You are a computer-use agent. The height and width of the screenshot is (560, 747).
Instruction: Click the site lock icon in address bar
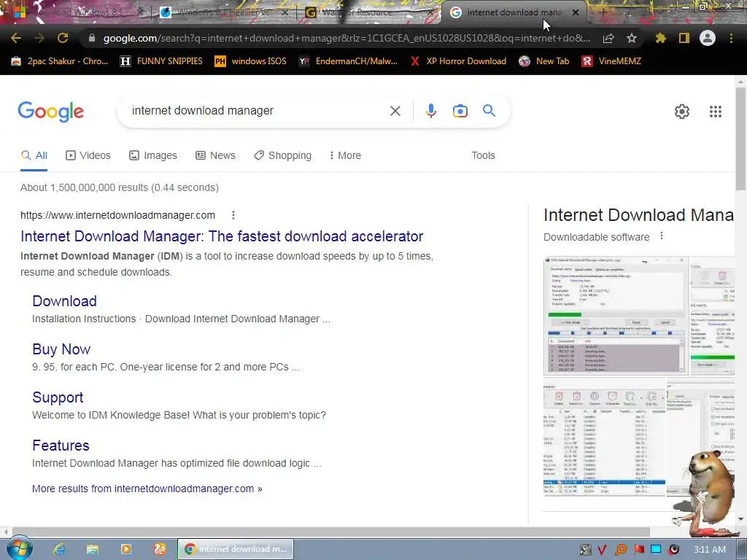tap(92, 38)
